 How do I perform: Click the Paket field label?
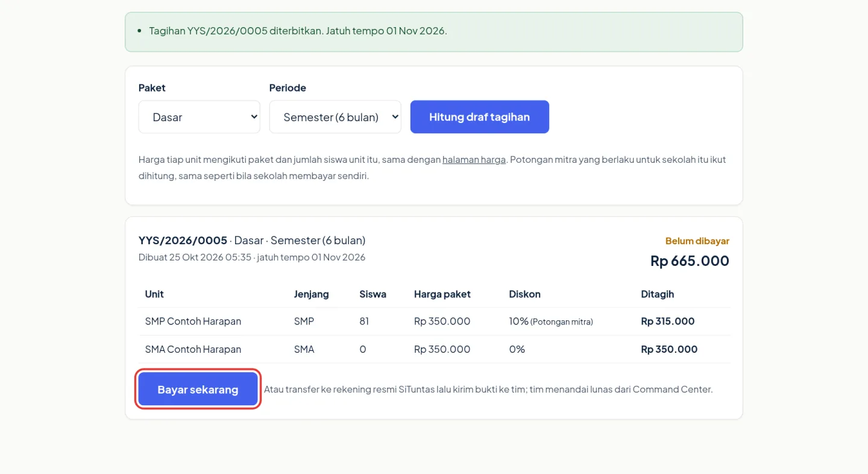[152, 88]
